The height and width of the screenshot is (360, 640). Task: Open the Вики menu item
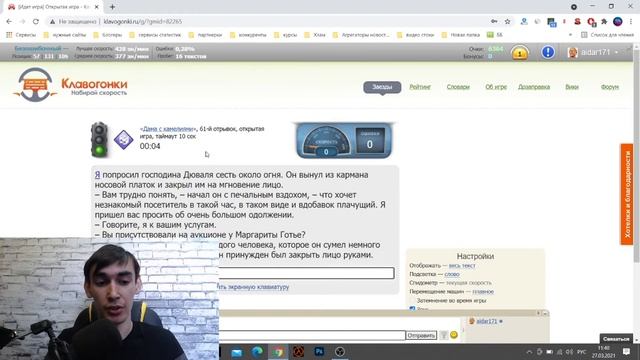click(572, 87)
